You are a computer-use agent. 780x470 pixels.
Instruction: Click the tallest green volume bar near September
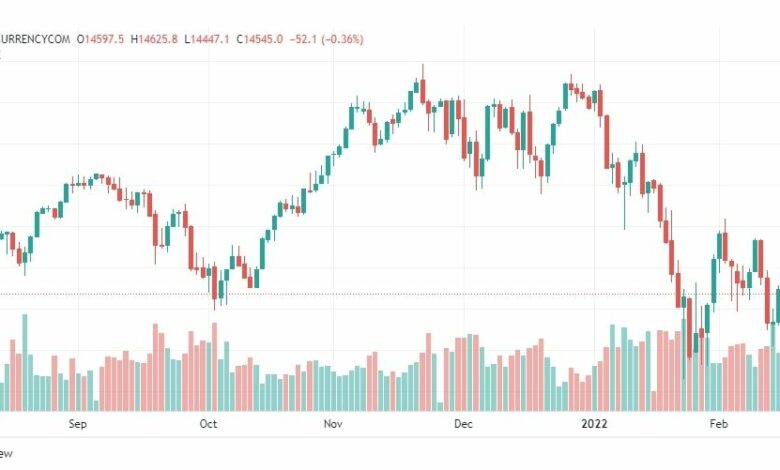click(25, 363)
